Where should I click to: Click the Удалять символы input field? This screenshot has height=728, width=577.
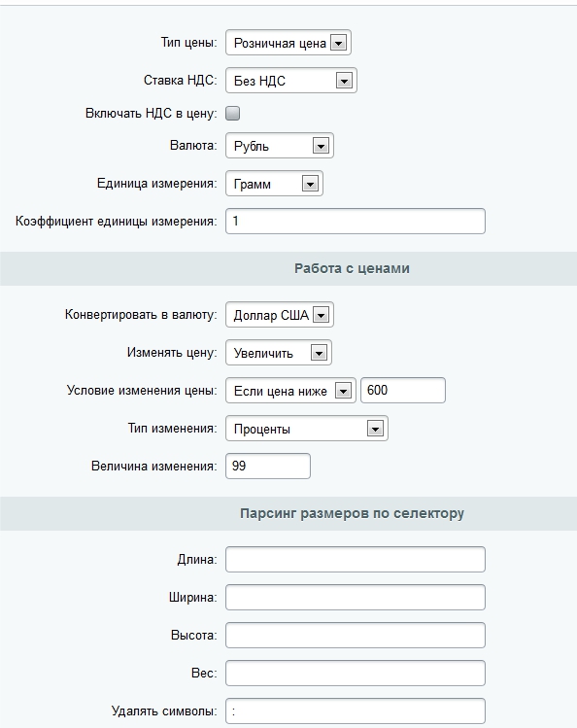pyautogui.click(x=356, y=711)
